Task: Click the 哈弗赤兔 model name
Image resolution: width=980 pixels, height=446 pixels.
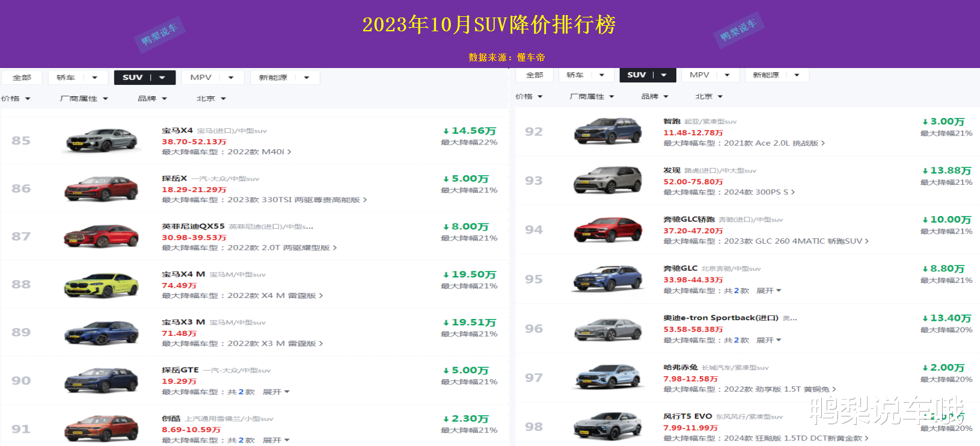Action: 681,367
